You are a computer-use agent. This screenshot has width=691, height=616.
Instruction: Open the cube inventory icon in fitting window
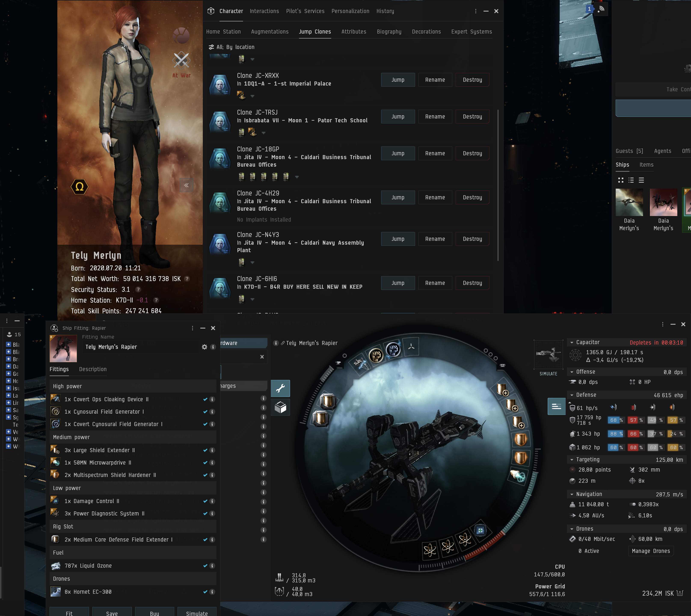coord(280,407)
